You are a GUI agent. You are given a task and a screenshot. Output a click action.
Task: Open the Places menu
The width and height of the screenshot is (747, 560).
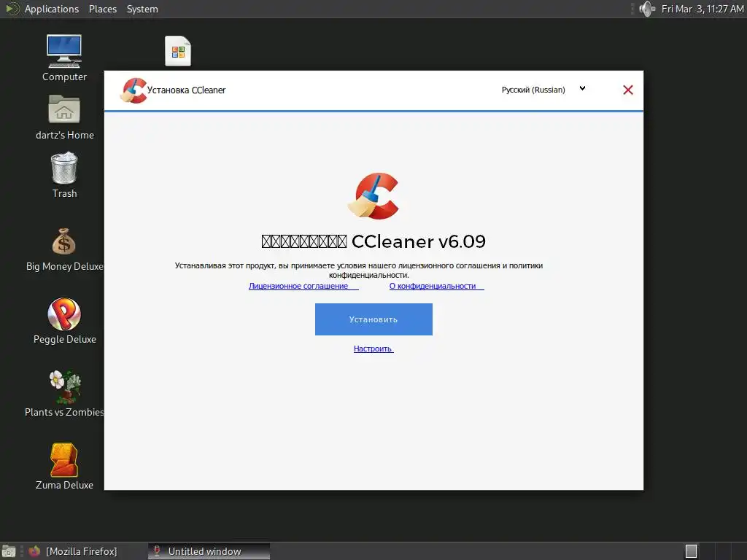[x=103, y=9]
